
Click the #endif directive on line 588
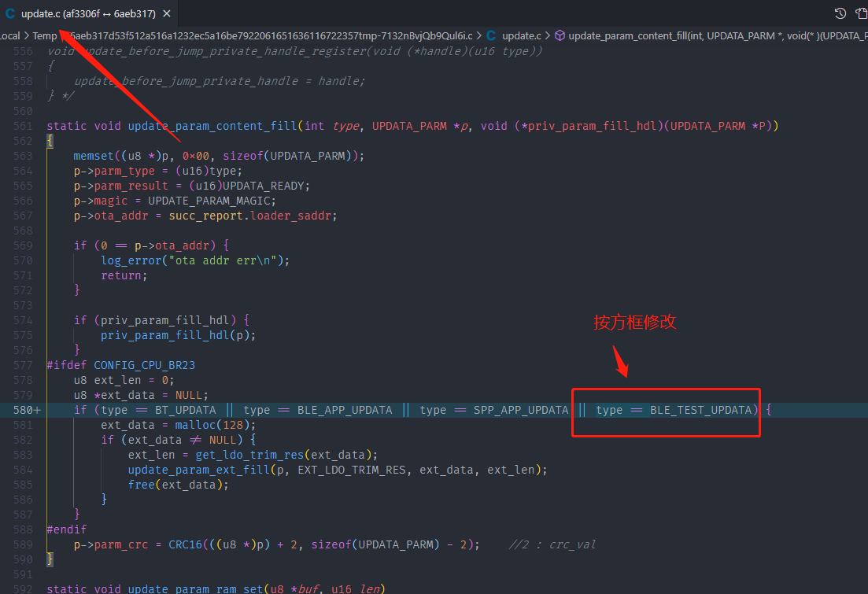coord(66,529)
